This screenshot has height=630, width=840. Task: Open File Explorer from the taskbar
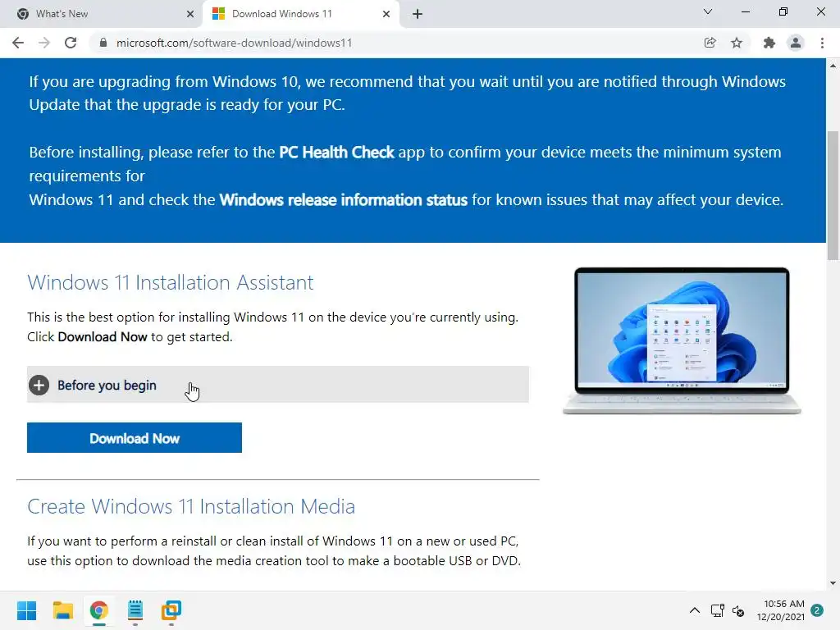click(x=62, y=610)
